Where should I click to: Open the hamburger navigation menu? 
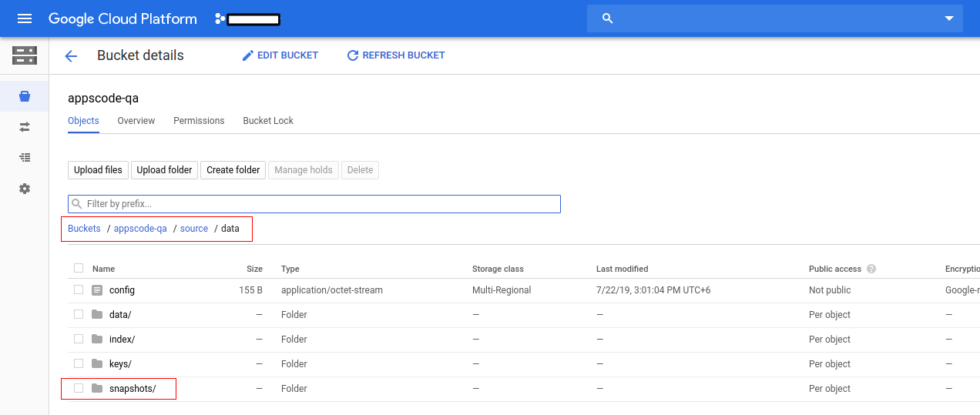25,18
